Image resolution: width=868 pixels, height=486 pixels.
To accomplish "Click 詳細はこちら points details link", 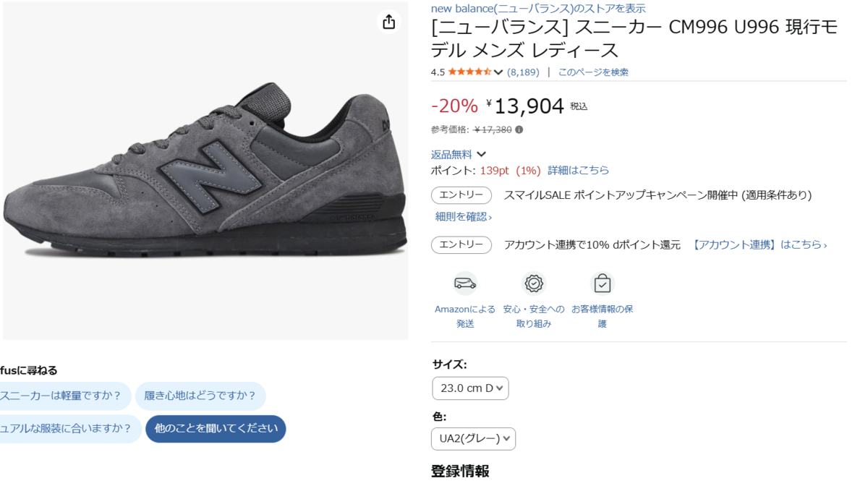I will [578, 171].
